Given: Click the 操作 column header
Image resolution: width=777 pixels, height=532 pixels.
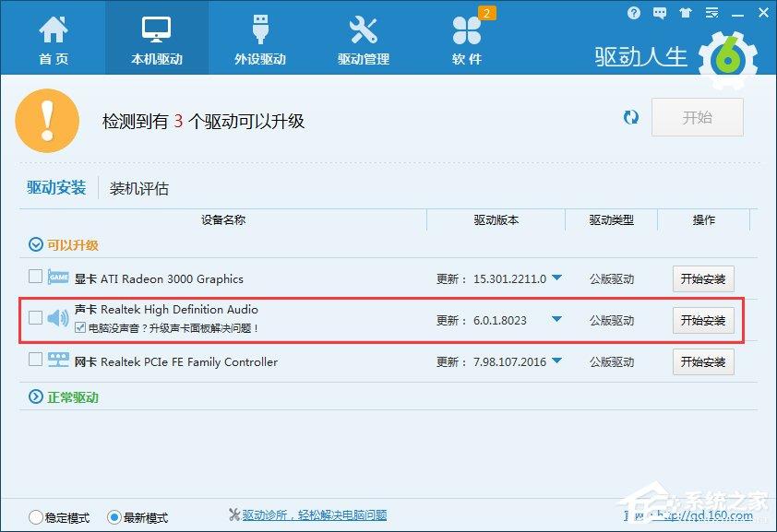Looking at the screenshot, I should [x=704, y=220].
